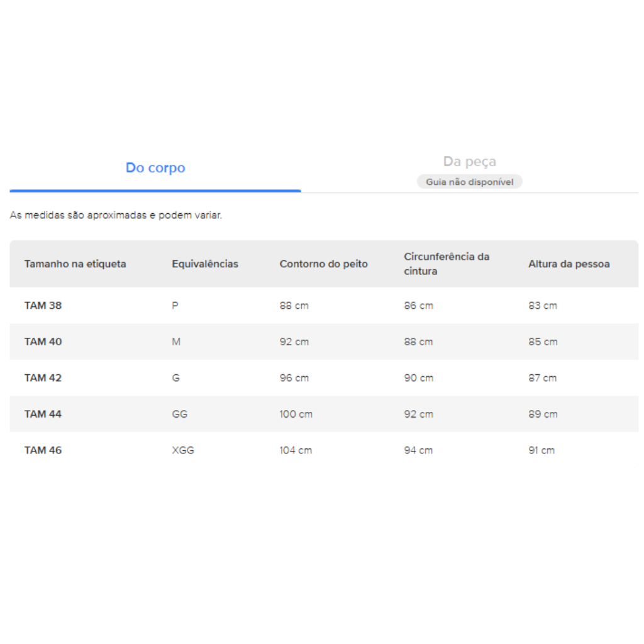Click the Guia não disponível badge
This screenshot has height=644, width=644.
point(469,182)
